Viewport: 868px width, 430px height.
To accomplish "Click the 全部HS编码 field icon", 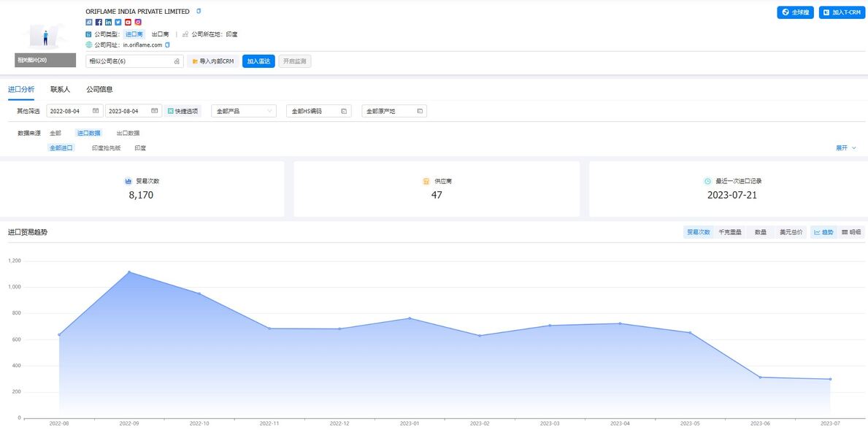I will pyautogui.click(x=343, y=111).
